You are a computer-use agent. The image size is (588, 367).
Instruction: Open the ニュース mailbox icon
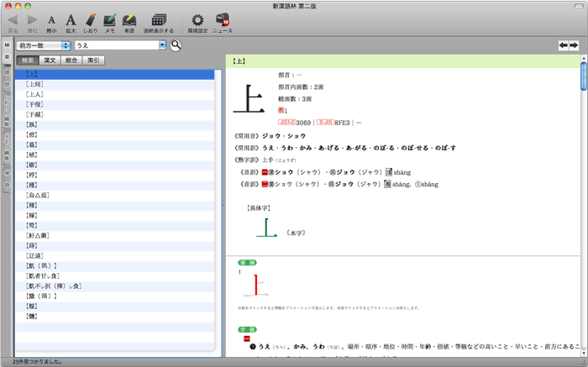223,19
